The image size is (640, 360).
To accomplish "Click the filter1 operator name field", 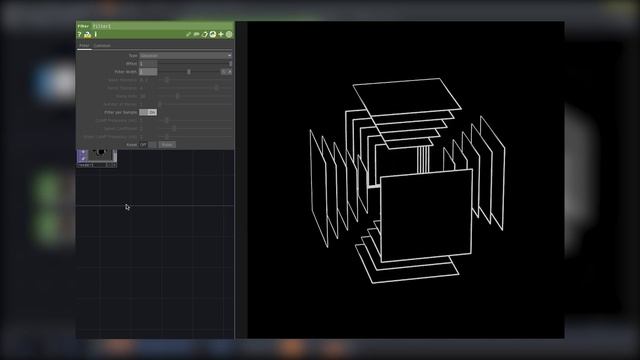I will pos(163,26).
